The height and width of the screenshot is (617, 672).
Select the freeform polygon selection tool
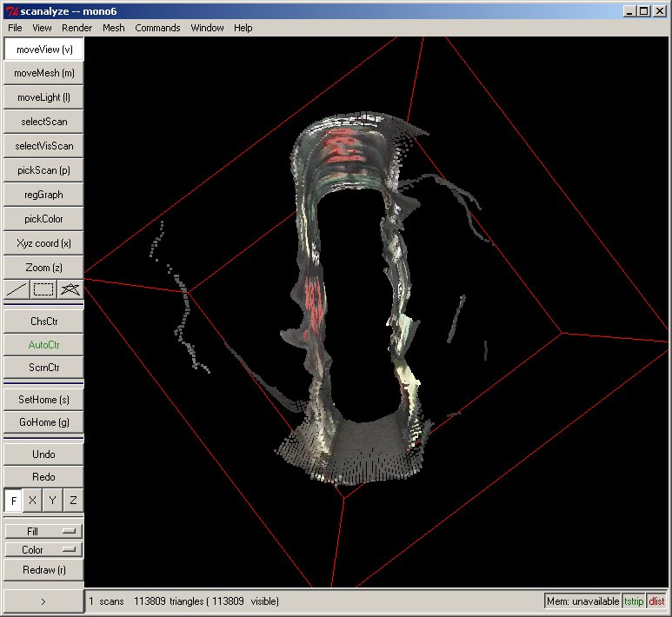tap(70, 289)
